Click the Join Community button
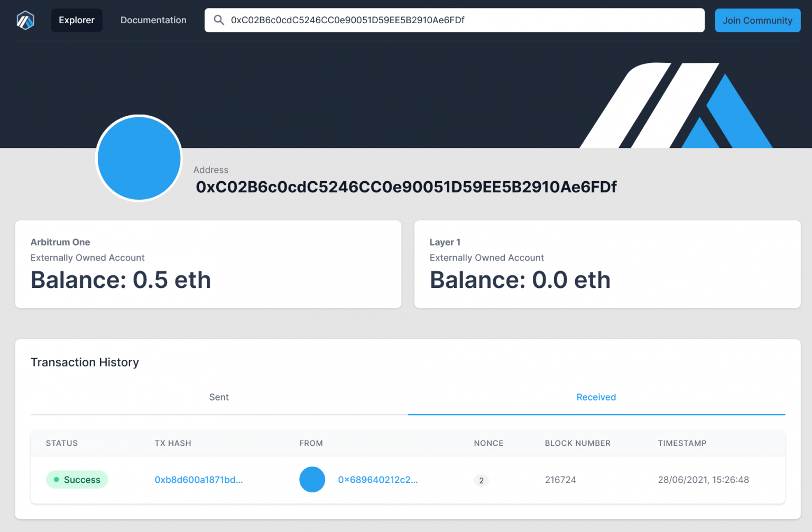Screen dimensions: 812x532 (758, 20)
